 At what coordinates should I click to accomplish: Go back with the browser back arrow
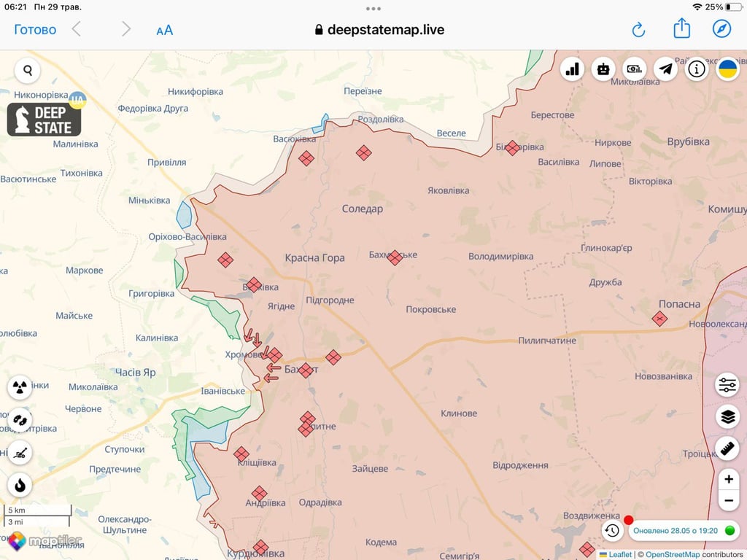coord(76,29)
